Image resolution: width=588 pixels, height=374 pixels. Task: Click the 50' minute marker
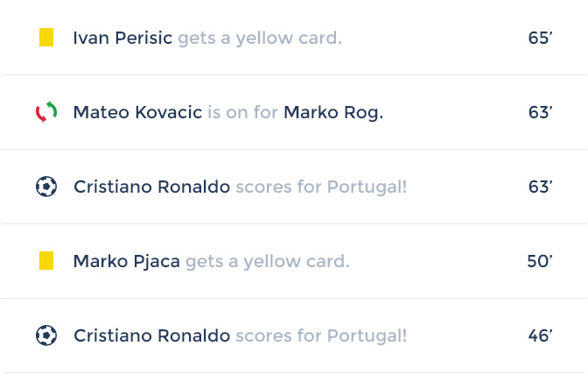540,261
